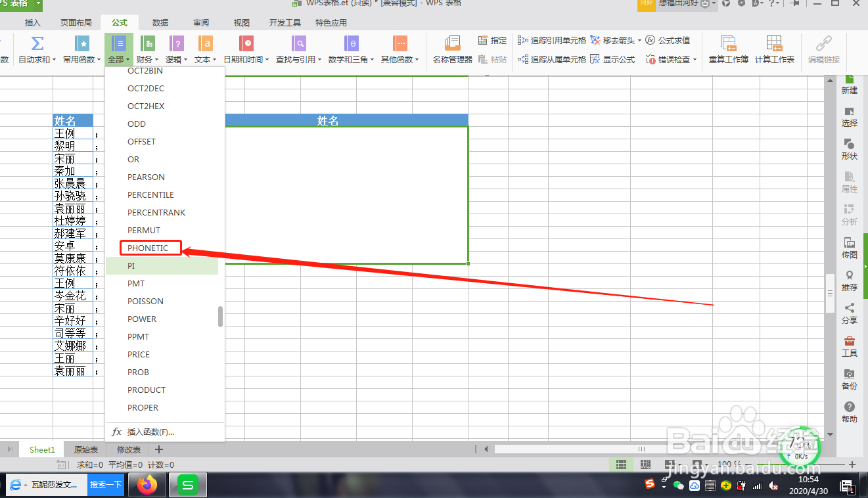Switch to the Special Apps (特色应用) tab
Viewport: 868px width, 498px height.
tap(331, 23)
